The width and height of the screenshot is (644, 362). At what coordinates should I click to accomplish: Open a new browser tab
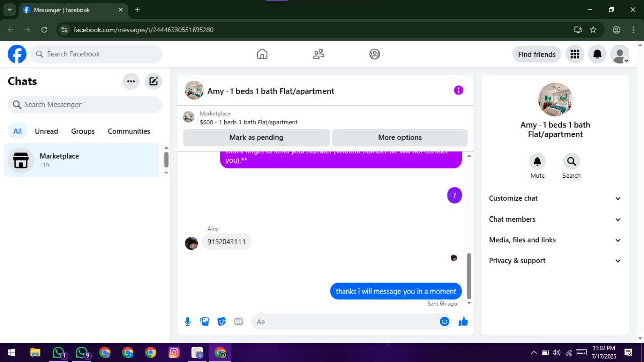[137, 10]
